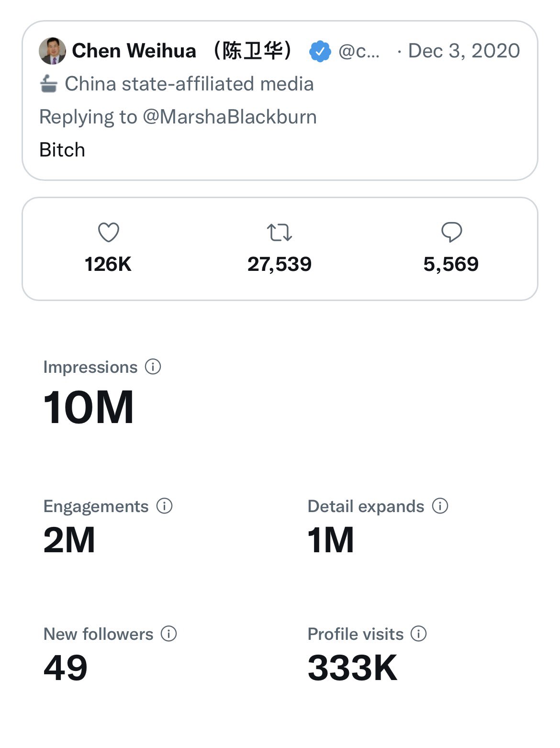Click the retweet arrows icon
Image resolution: width=560 pixels, height=748 pixels.
[x=279, y=233]
